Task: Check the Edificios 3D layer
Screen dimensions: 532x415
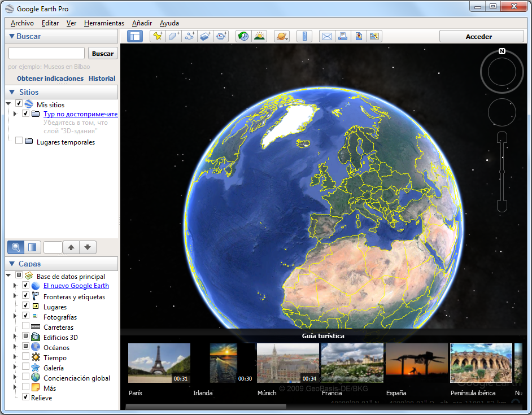Action: click(24, 337)
